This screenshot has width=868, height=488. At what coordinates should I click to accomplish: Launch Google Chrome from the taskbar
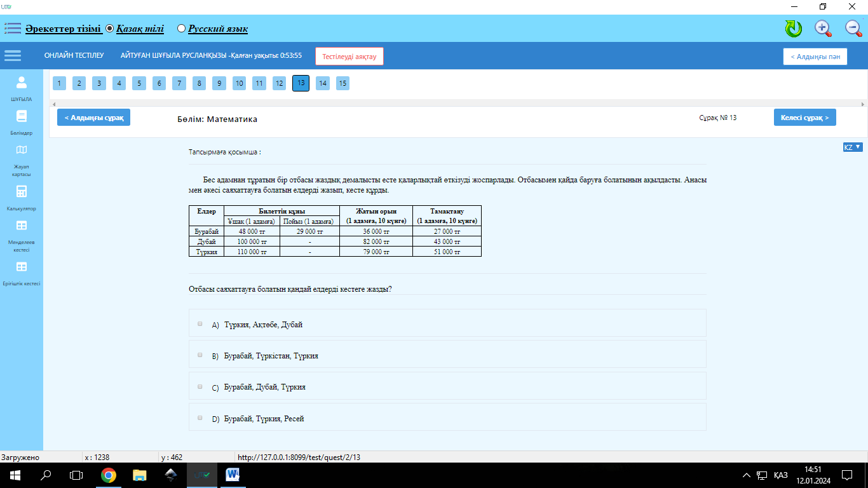point(109,475)
